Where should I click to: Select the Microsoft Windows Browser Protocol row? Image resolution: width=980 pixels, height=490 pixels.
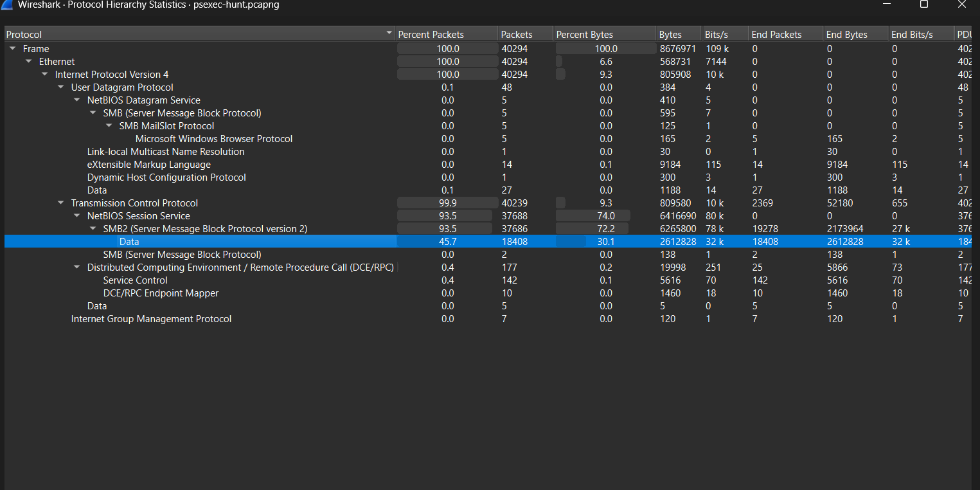click(x=488, y=139)
